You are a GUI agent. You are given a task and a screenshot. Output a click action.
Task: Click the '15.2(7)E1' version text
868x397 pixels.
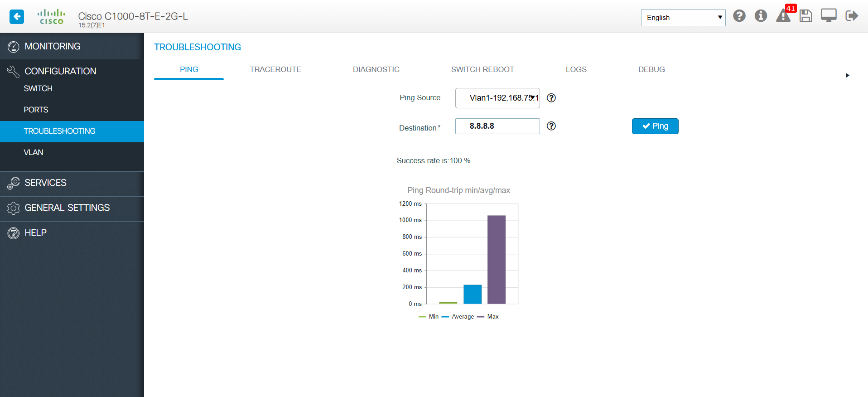[92, 25]
